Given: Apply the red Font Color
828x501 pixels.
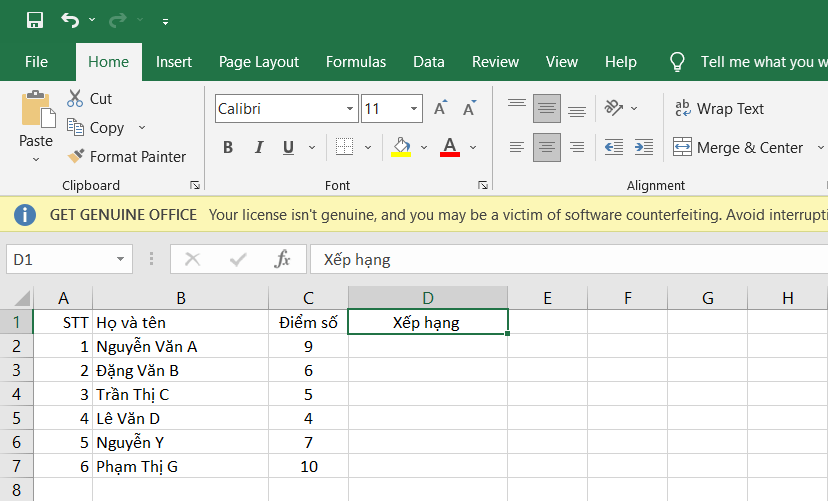Looking at the screenshot, I should pyautogui.click(x=450, y=147).
